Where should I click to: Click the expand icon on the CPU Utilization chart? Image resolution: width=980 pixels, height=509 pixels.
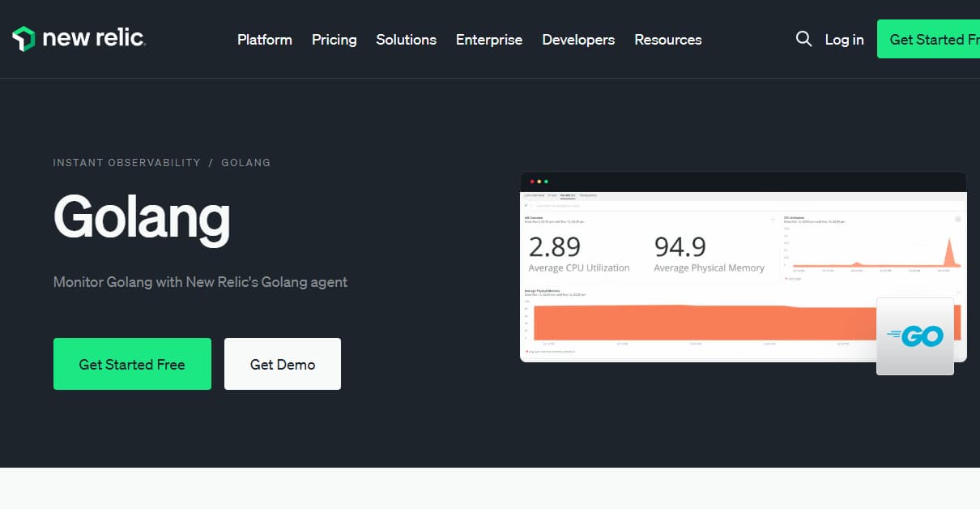point(957,219)
